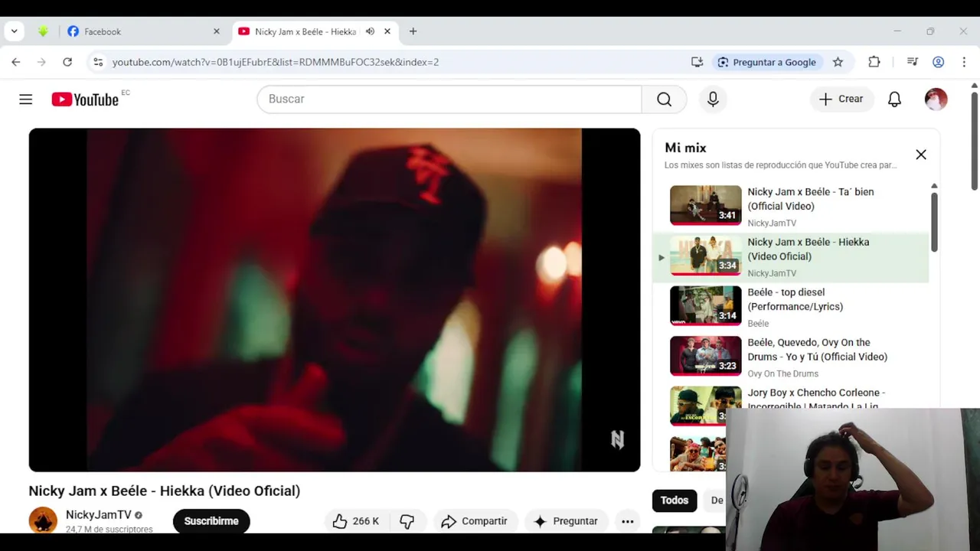The image size is (980, 551).
Task: Open the browser extensions puzzle icon
Action: point(874,62)
